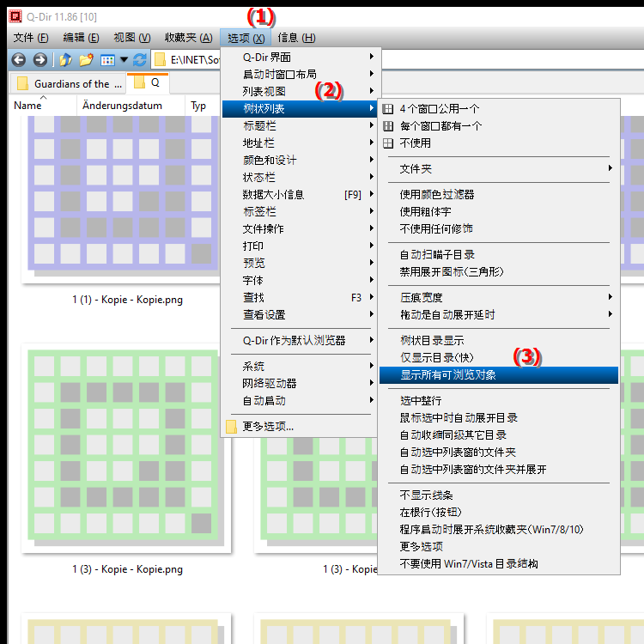Click the Up one folder icon

[x=66, y=60]
